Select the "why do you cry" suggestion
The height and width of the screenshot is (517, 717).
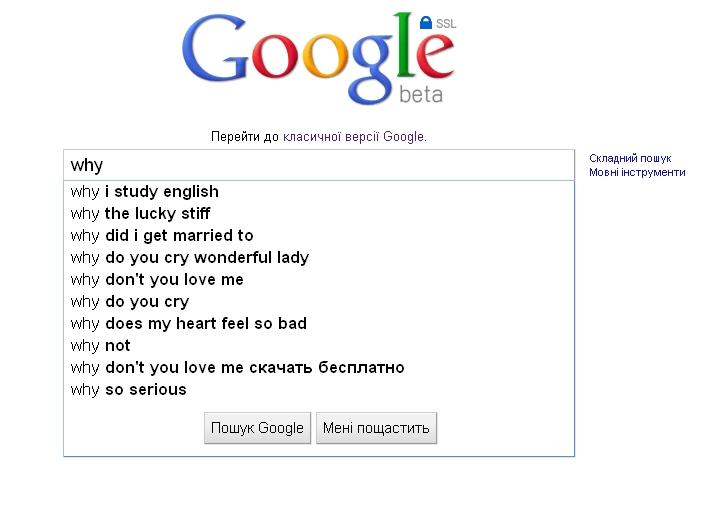pyautogui.click(x=130, y=301)
